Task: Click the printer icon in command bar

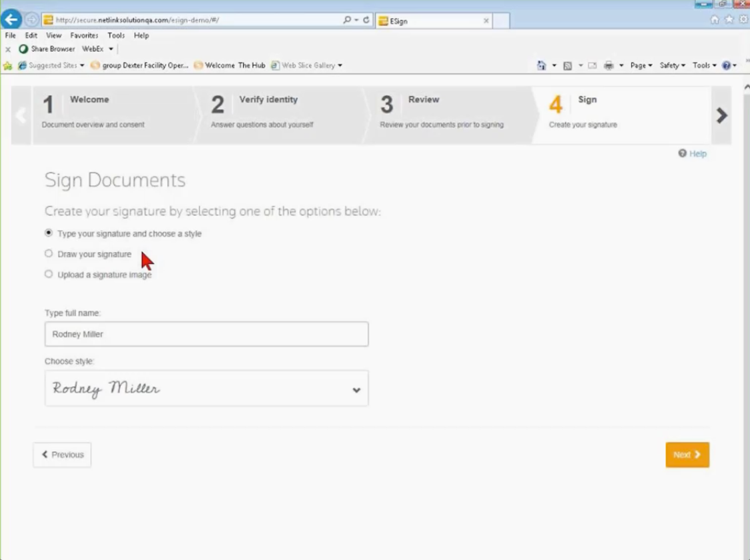Action: pyautogui.click(x=609, y=65)
